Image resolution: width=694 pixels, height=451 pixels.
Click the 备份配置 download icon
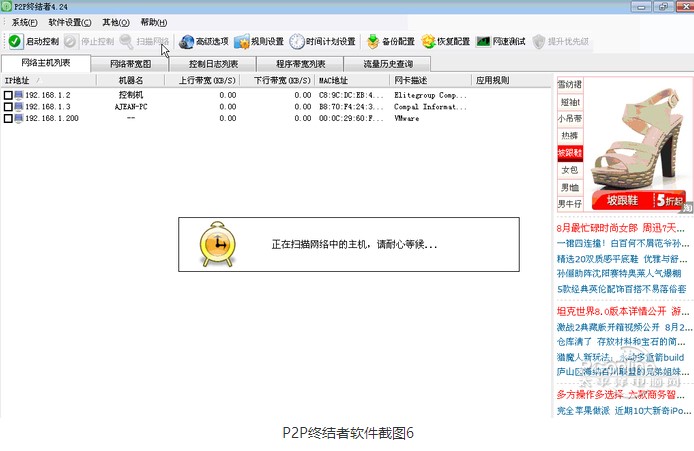click(373, 42)
